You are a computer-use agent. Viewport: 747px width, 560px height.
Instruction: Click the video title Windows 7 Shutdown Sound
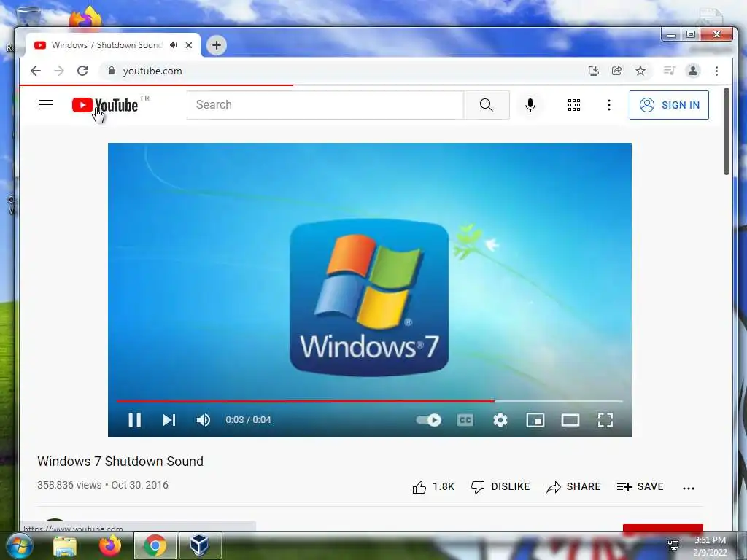click(x=120, y=461)
